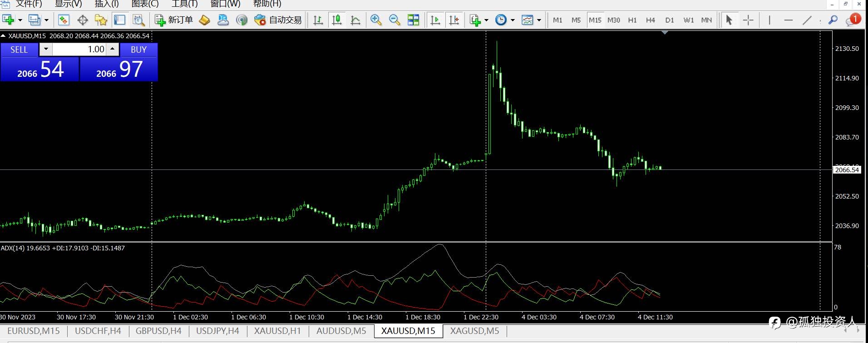Select the M30 timeframe

click(614, 20)
